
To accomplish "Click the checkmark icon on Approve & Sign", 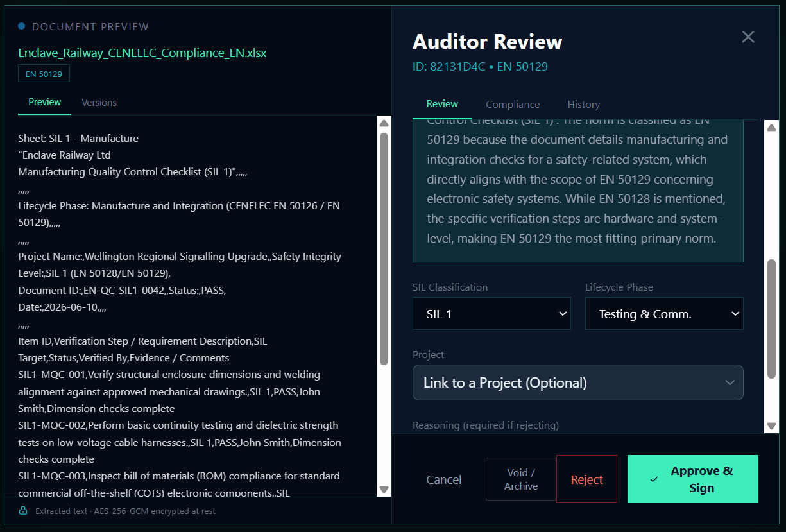I will [x=654, y=479].
